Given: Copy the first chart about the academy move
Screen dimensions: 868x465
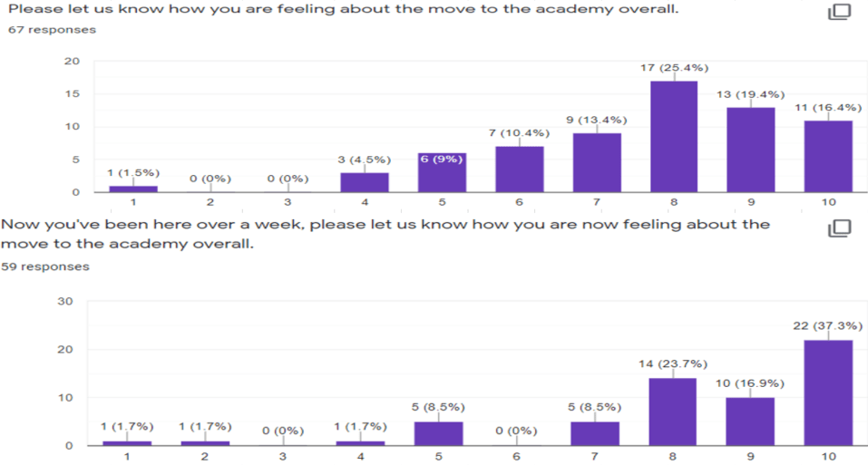Looking at the screenshot, I should click(x=838, y=13).
